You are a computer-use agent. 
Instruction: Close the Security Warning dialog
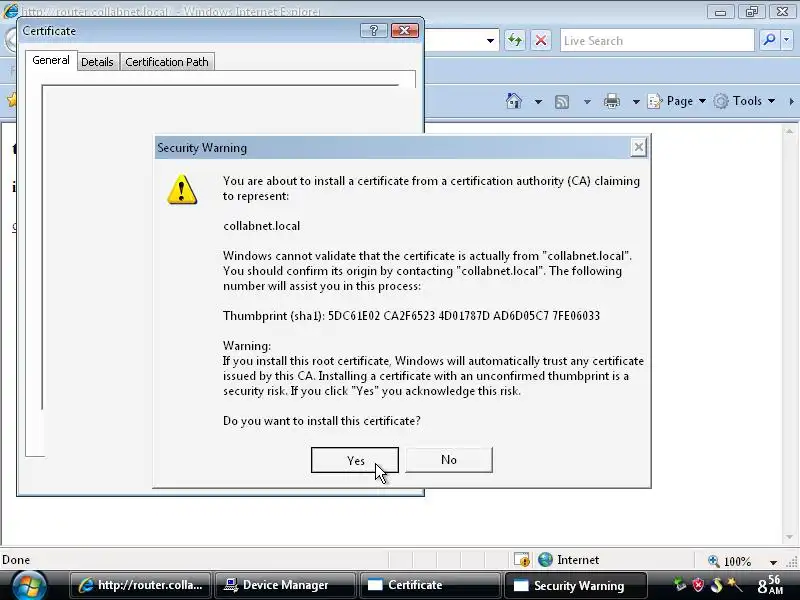coord(638,147)
